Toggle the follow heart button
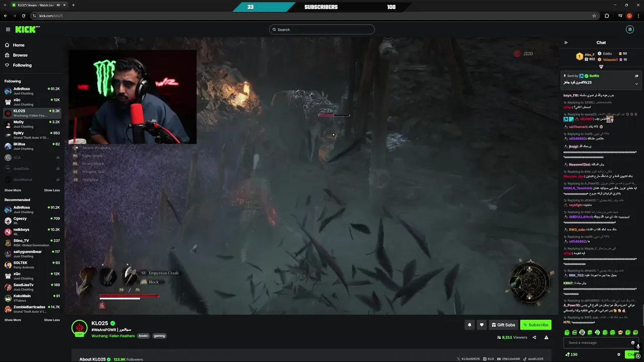Image resolution: width=644 pixels, height=362 pixels. coord(481,325)
